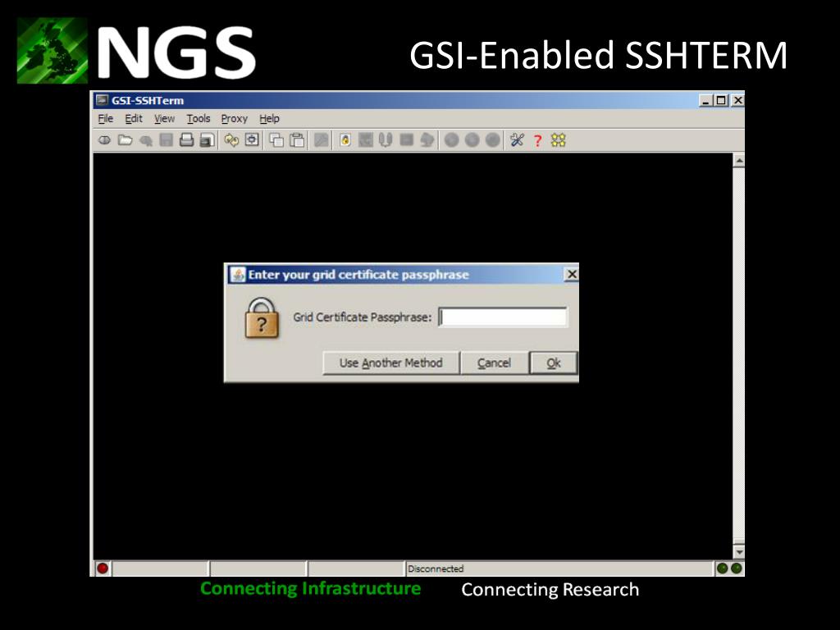This screenshot has width=840, height=630.
Task: Open the Proxy menu
Action: pyautogui.click(x=234, y=118)
